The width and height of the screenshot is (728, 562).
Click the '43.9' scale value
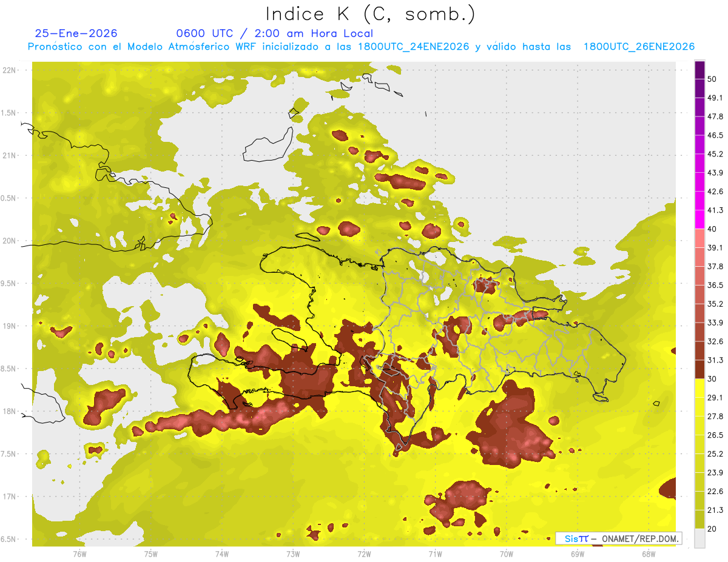coord(715,173)
